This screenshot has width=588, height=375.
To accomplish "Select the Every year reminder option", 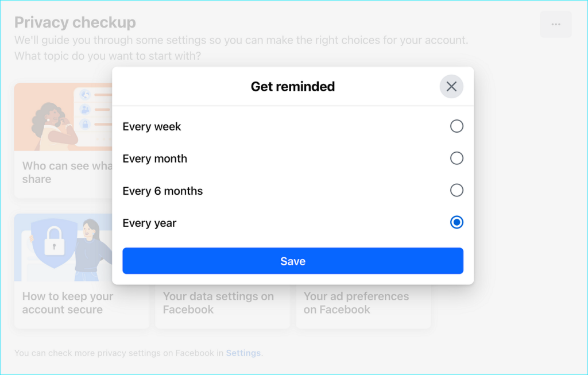I will click(457, 222).
